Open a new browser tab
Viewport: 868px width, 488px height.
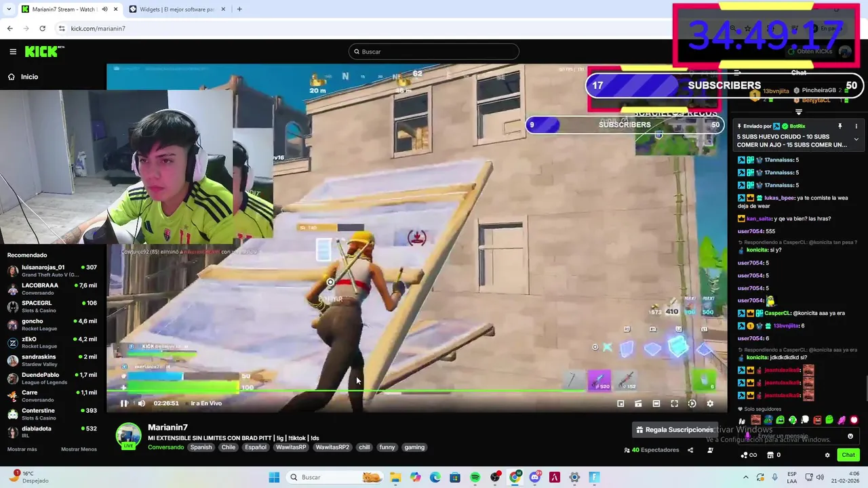[239, 9]
